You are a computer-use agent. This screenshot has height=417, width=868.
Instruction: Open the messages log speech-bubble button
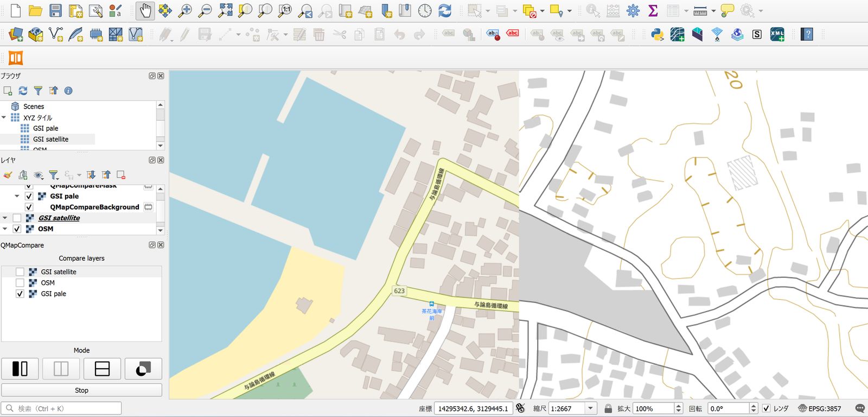[x=860, y=408]
